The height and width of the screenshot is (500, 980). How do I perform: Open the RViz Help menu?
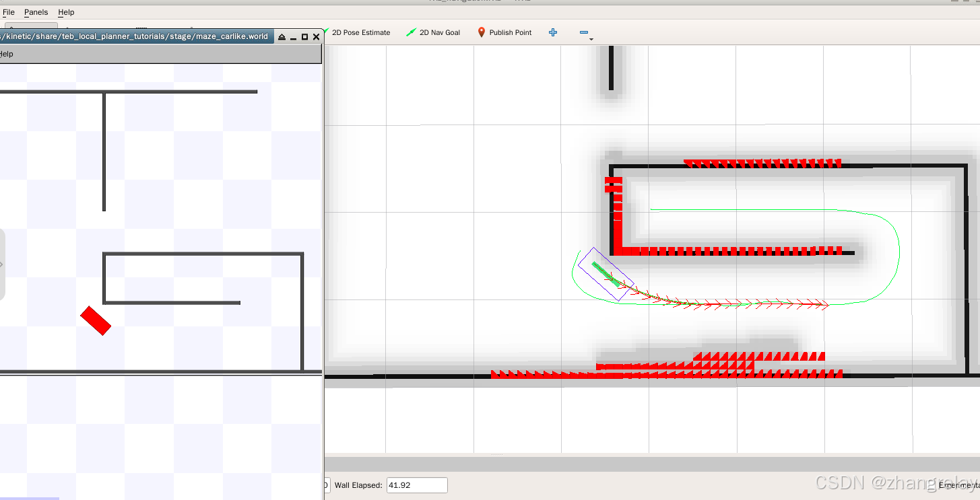[66, 12]
